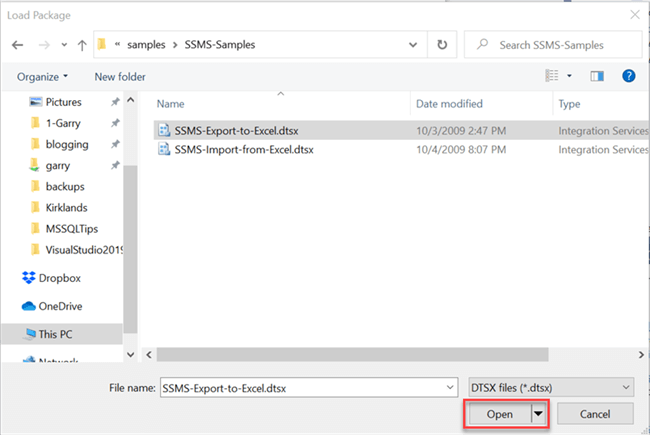Click the SSMS-Export-to-Excel.dtsx file icon
This screenshot has height=435, width=650.
164,130
